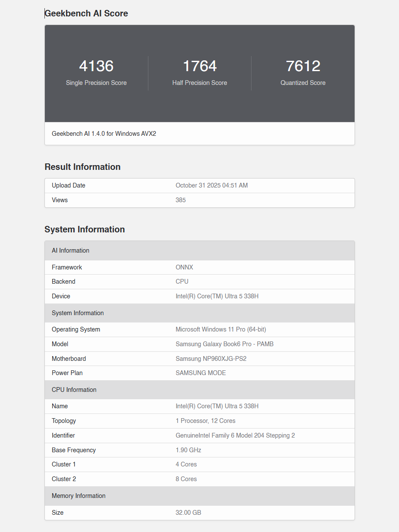
Task: Select the Geekbench AI 1.4.0 version text
Action: (104, 134)
